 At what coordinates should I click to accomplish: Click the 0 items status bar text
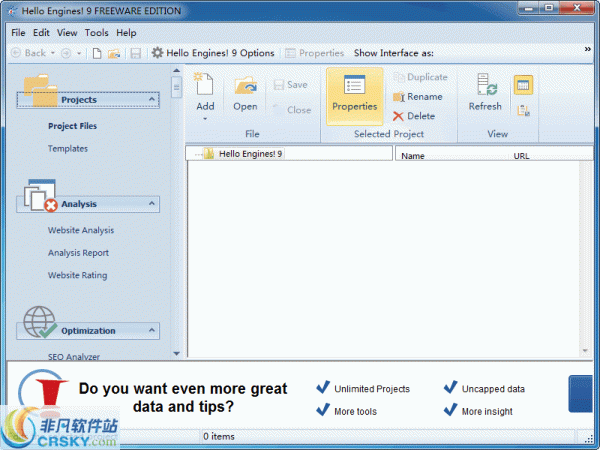point(219,436)
